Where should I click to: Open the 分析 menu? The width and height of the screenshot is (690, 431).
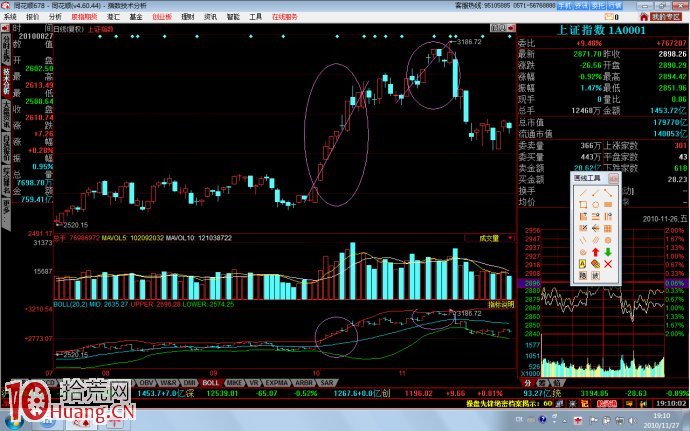click(x=55, y=17)
